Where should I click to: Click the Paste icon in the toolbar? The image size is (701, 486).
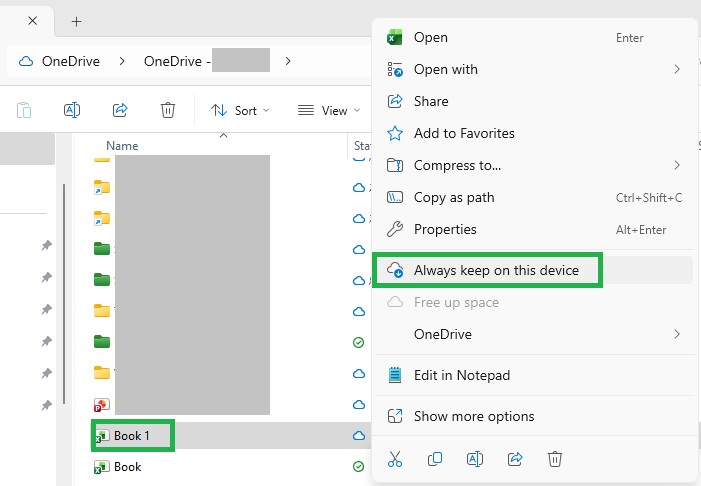(x=24, y=110)
